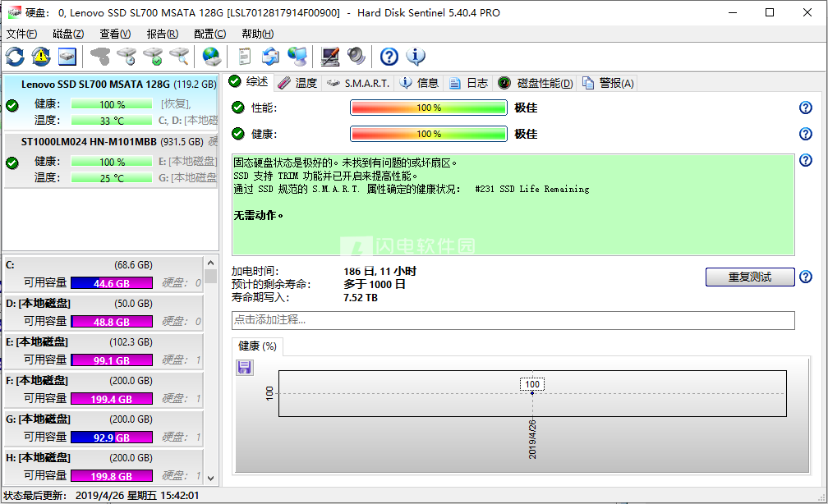Click the main health 100 % gradient bar
This screenshot has width=828, height=504.
pos(428,134)
